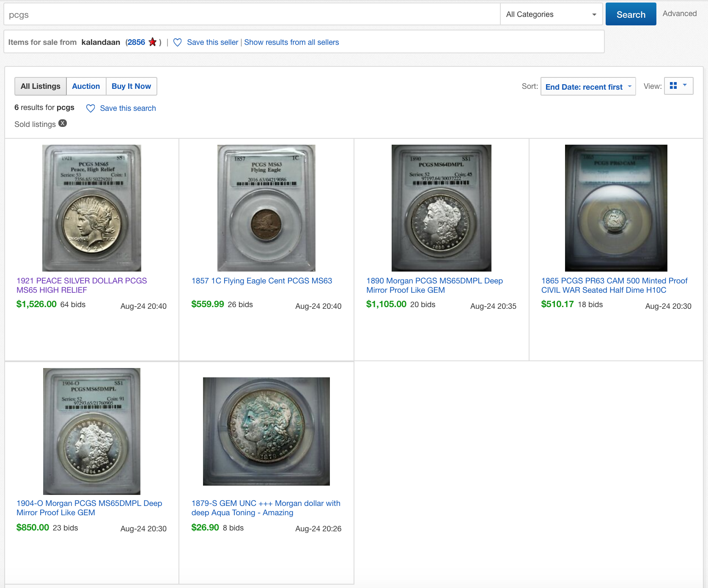Click the kalandaan seller name
Image resolution: width=708 pixels, height=588 pixels.
(101, 42)
